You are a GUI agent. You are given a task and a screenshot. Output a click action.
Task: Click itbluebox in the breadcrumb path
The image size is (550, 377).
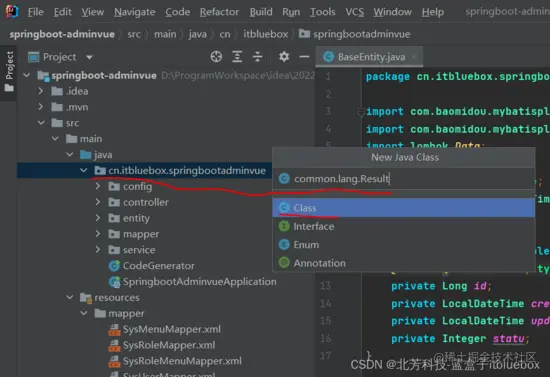[x=266, y=34]
